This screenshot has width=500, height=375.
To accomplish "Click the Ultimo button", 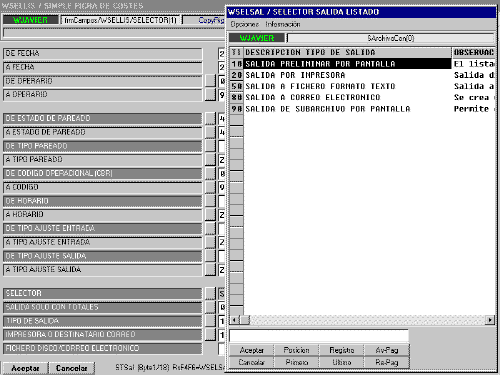I will [341, 362].
